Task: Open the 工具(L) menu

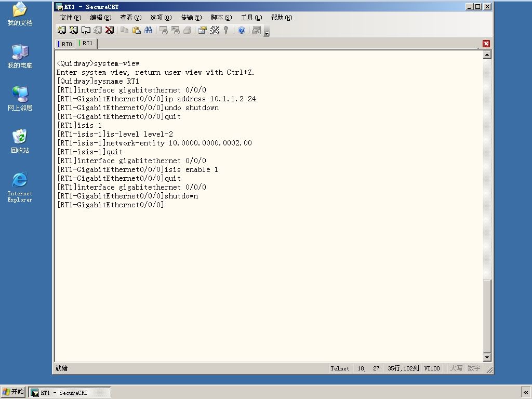Action: coord(251,17)
